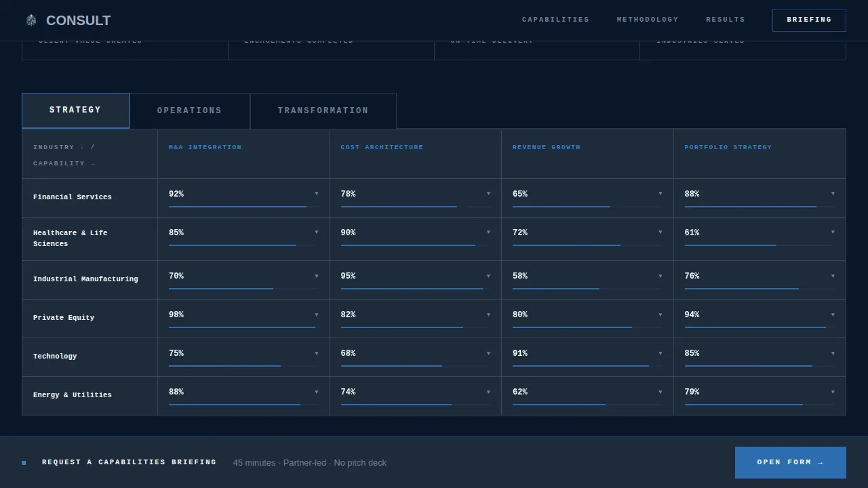Expand Healthcare Revenue Growth 72% arrow
The width and height of the screenshot is (868, 488).
(x=660, y=232)
